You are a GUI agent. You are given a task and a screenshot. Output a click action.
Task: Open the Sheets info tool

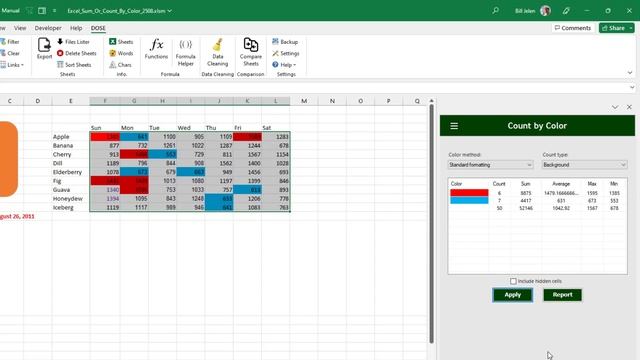pos(121,42)
